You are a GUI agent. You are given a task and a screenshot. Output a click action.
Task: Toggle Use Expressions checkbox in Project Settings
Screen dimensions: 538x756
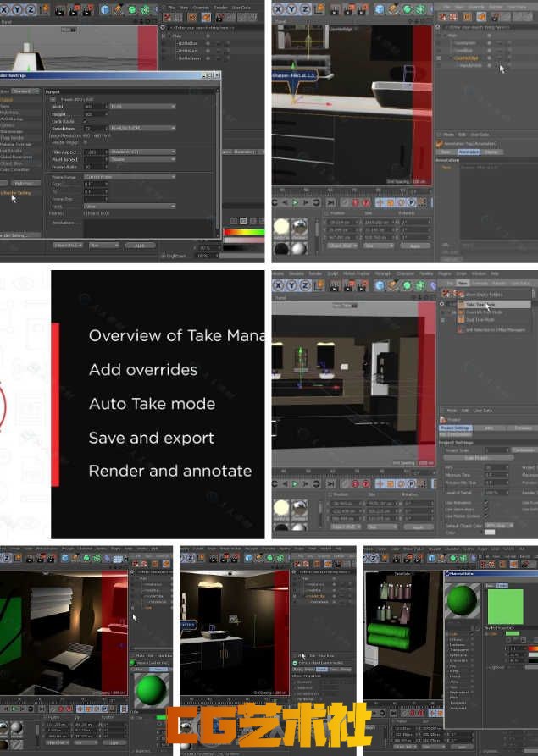coord(485,509)
